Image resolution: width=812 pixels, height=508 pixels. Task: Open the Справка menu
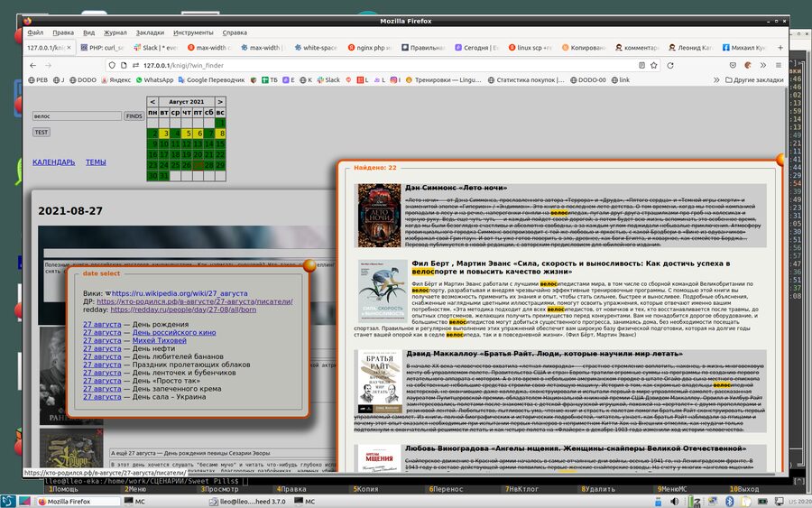click(235, 32)
